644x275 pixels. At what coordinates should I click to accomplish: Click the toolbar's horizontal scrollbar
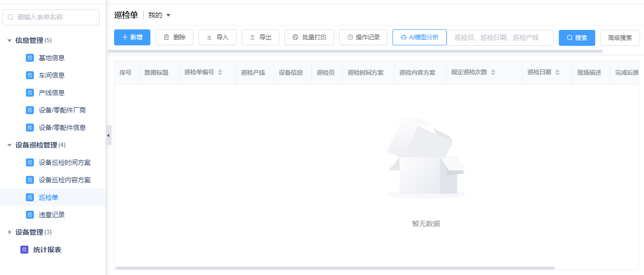tap(355, 51)
